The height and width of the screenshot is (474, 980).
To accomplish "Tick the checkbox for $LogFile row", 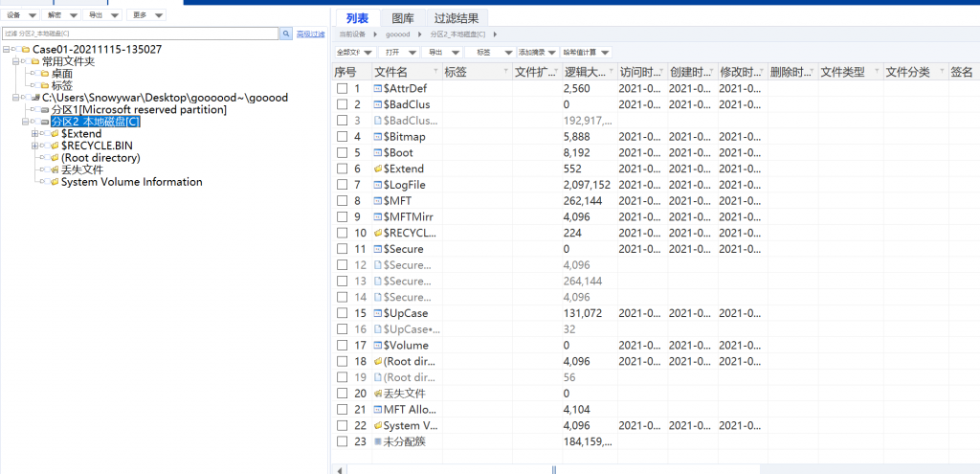I will pos(342,185).
